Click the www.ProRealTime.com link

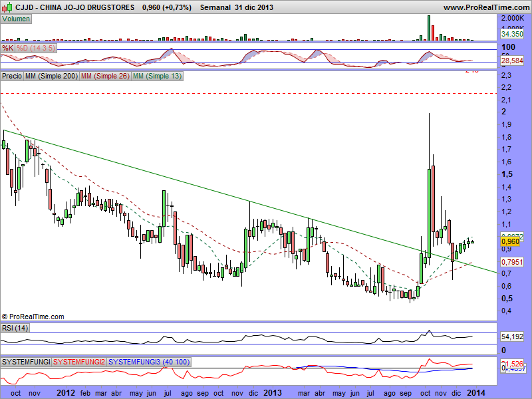(487, 7)
